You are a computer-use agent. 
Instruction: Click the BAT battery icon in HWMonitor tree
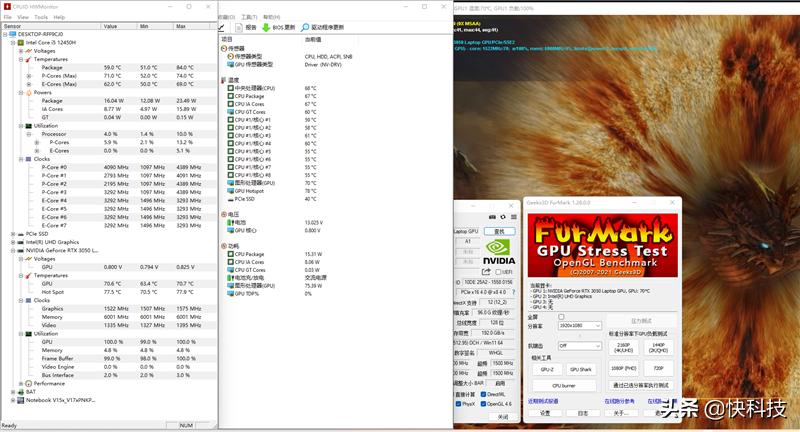[20, 392]
